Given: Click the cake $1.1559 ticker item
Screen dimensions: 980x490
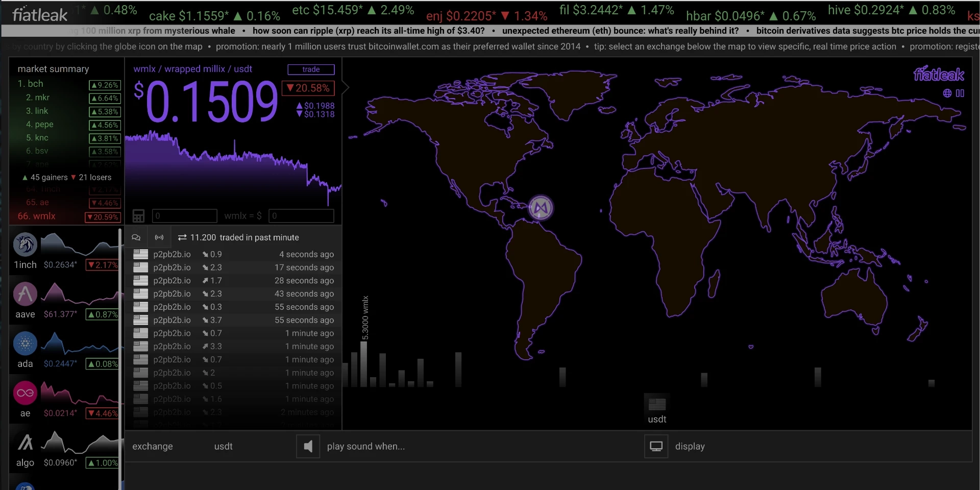Looking at the screenshot, I should tap(214, 16).
